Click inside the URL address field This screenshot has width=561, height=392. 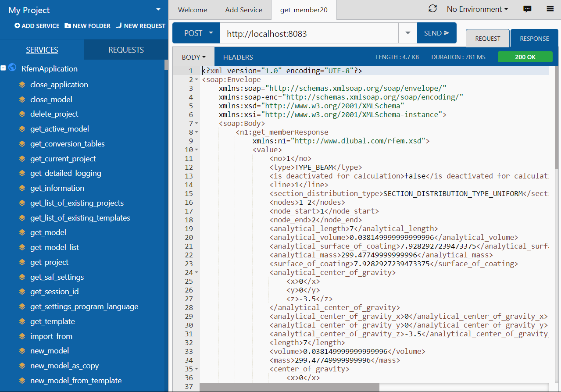click(307, 33)
